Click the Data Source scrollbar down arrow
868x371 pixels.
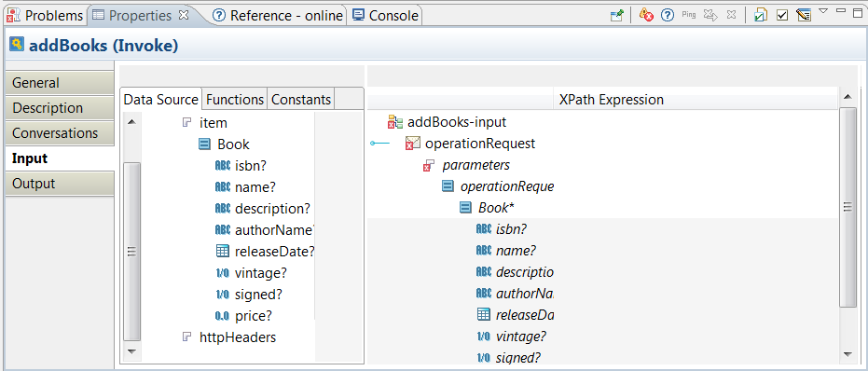(x=131, y=351)
